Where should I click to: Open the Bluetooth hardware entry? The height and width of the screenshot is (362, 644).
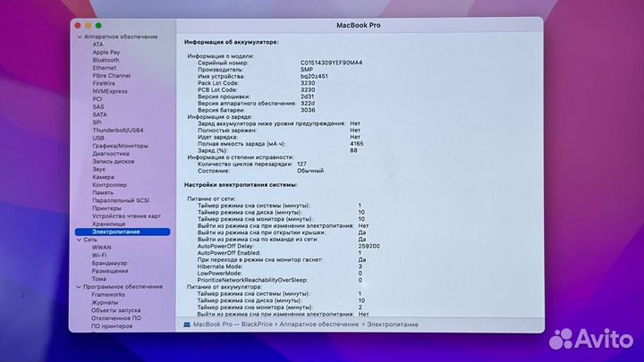click(106, 60)
